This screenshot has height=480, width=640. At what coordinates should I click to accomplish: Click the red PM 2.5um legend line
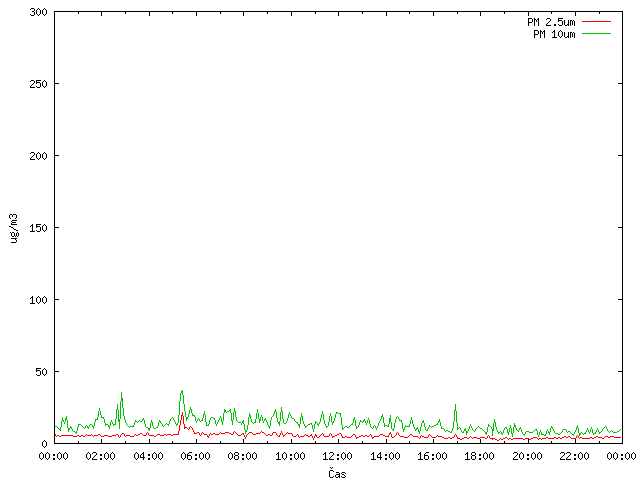596,22
